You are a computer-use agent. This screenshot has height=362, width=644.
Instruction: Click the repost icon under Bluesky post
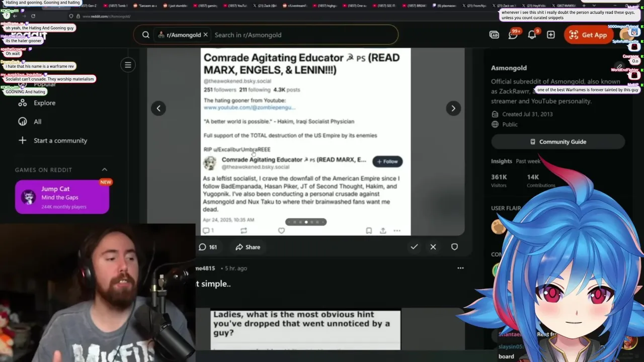point(244,230)
